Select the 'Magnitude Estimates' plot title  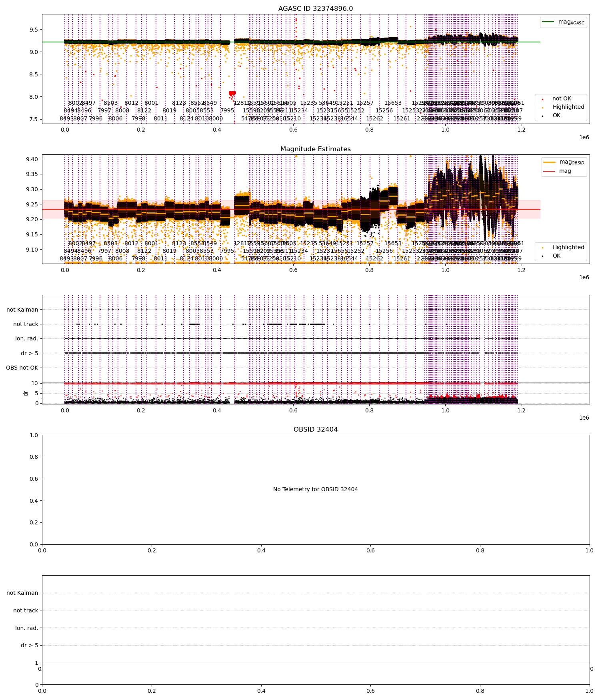tap(316, 149)
